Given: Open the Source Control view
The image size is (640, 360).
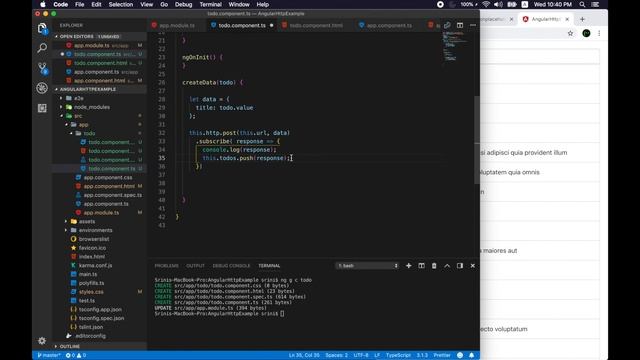Looking at the screenshot, I should click(x=42, y=68).
